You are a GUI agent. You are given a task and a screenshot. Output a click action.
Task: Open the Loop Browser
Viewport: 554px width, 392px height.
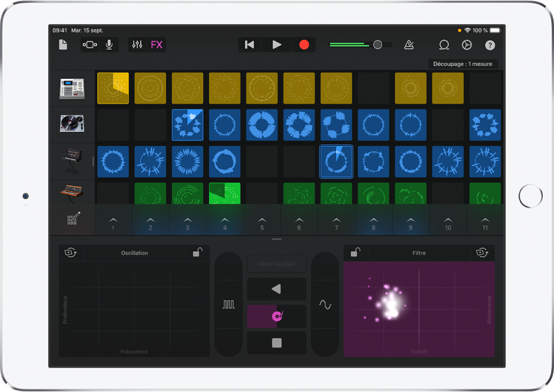444,45
